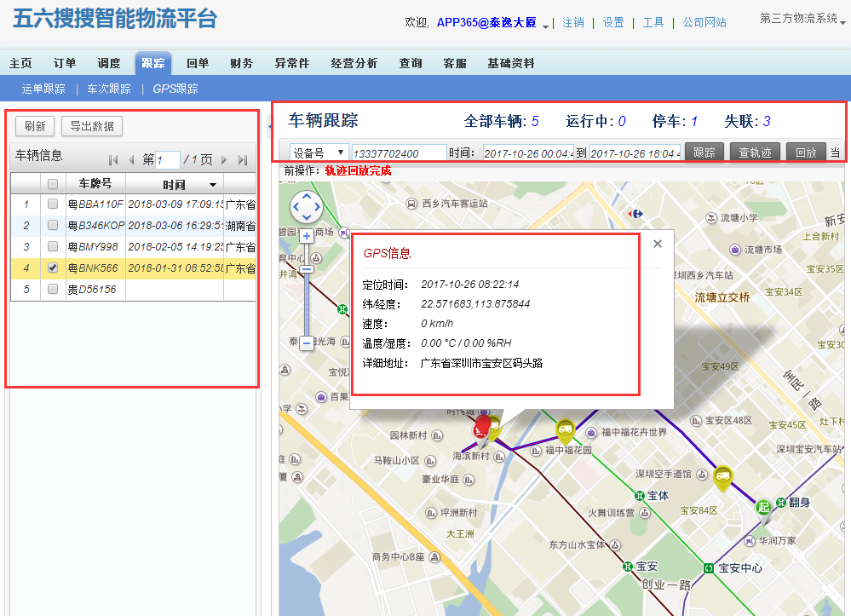
Task: Click the 刷新 button
Action: point(35,126)
